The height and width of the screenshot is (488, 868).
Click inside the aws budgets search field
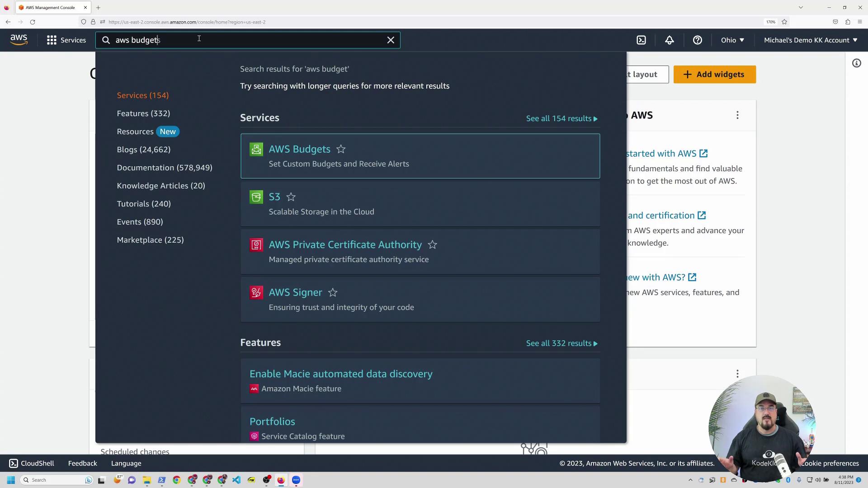(x=249, y=40)
